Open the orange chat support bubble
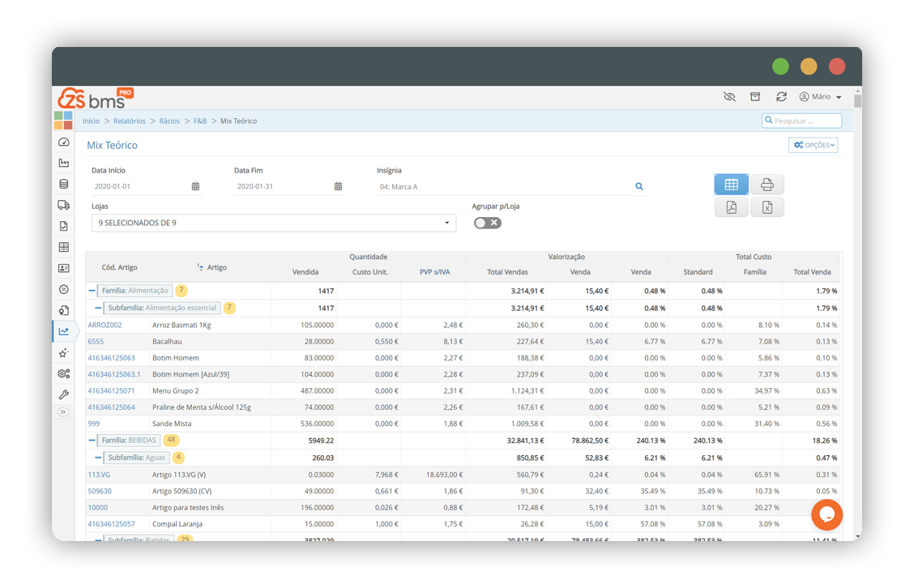914x588 pixels. [826, 514]
